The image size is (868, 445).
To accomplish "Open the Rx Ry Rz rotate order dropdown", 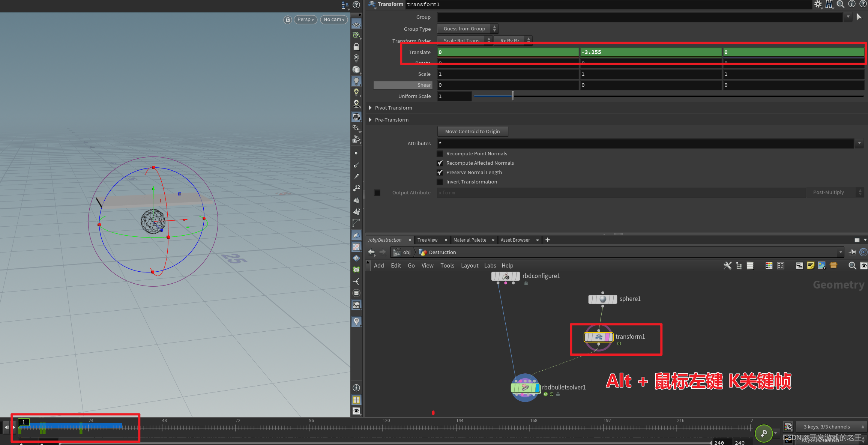I will coord(513,40).
